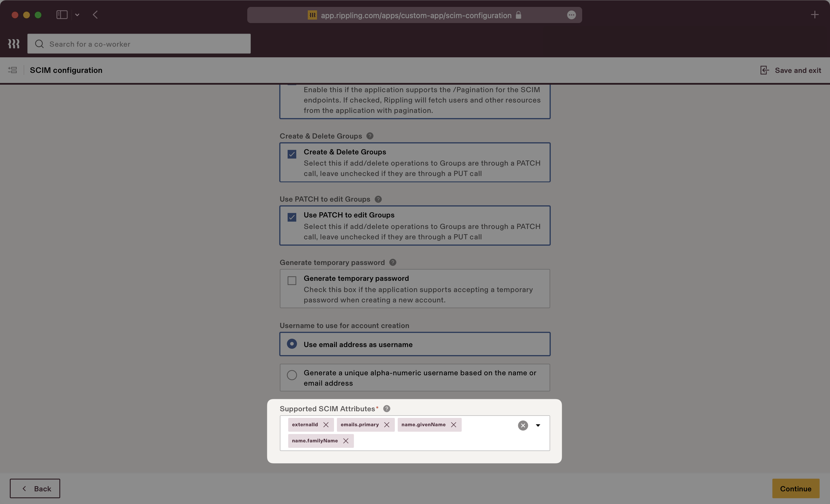Enable the Generate temporary password option

click(292, 281)
